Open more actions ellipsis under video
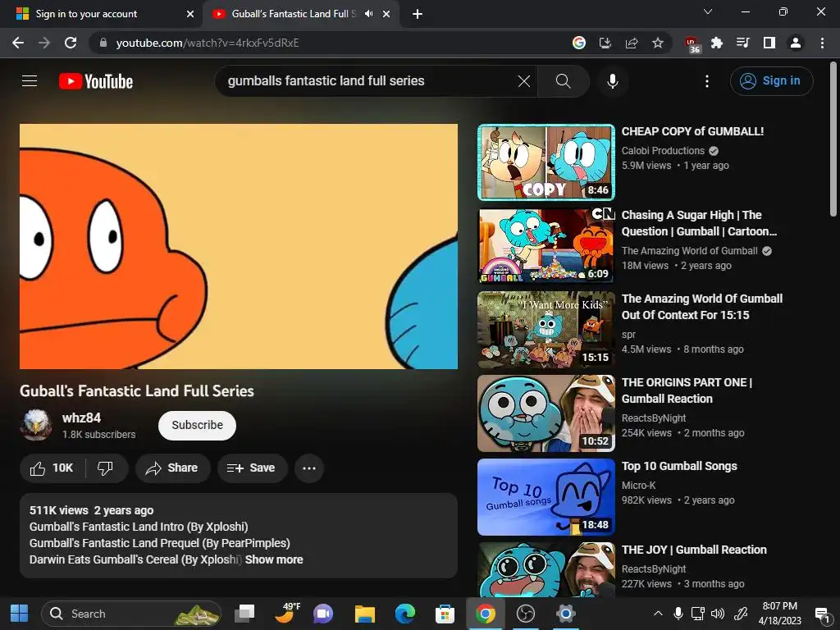Screen dimensions: 840x630 [x=309, y=468]
